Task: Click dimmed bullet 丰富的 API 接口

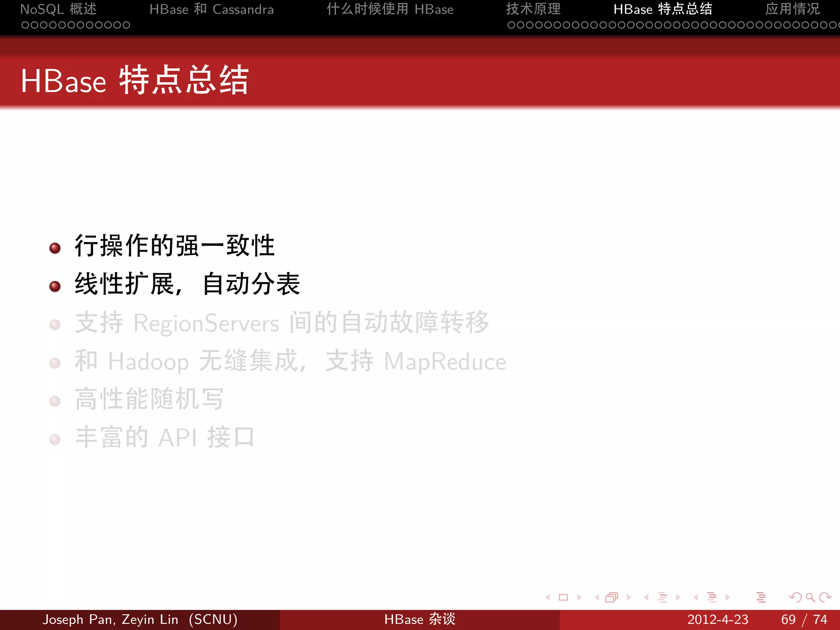Action: click(x=165, y=437)
